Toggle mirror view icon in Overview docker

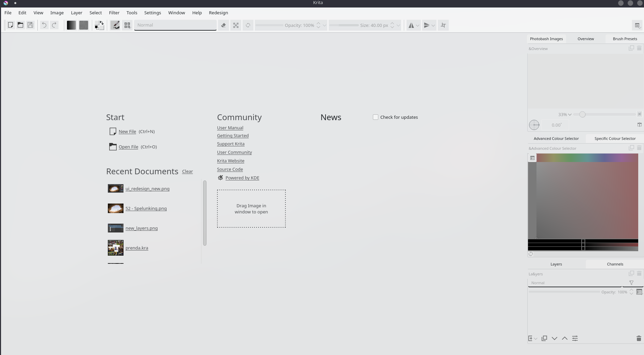click(640, 125)
